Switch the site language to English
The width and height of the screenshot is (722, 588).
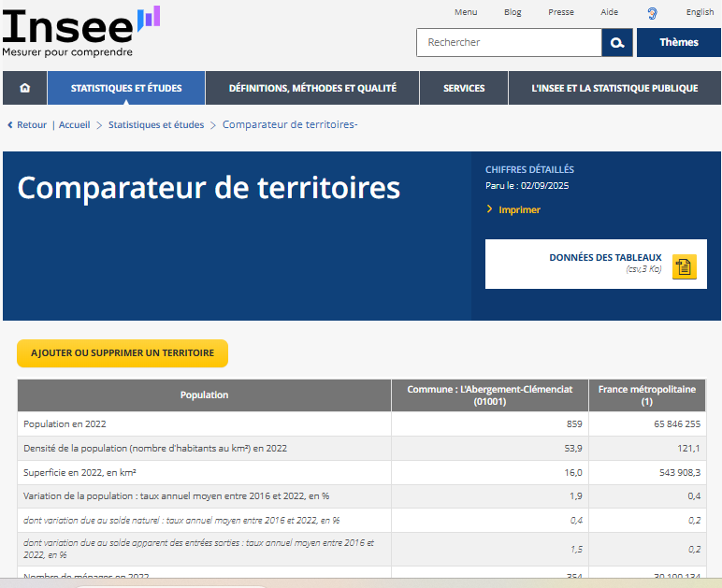[x=700, y=12]
